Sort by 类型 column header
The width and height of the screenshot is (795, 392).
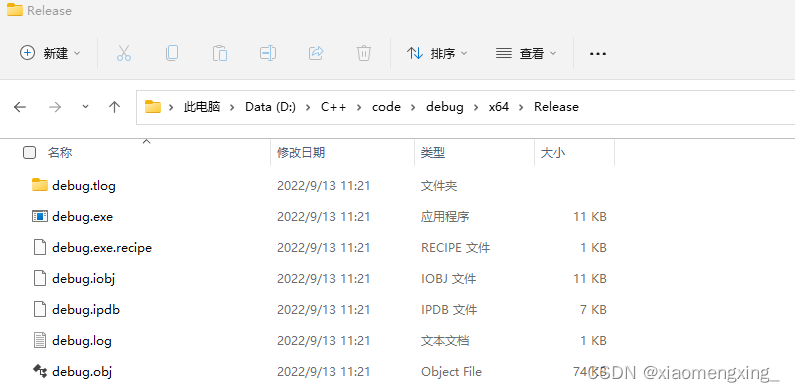pyautogui.click(x=433, y=153)
